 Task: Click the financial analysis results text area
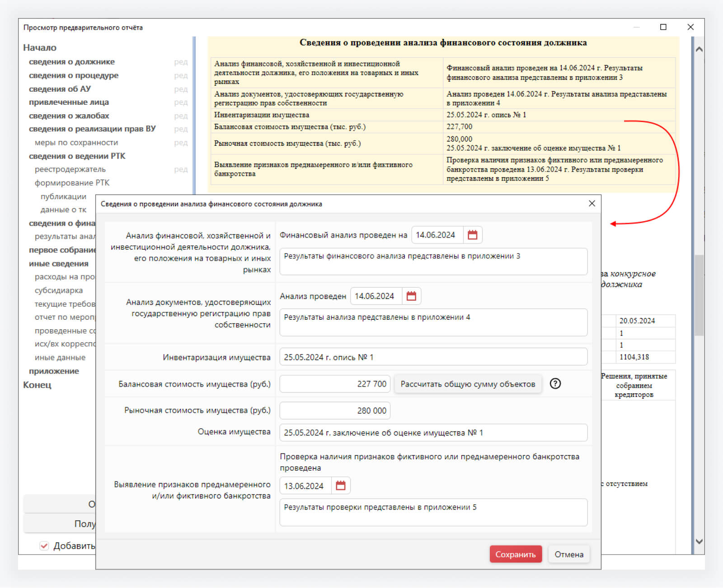tap(433, 261)
